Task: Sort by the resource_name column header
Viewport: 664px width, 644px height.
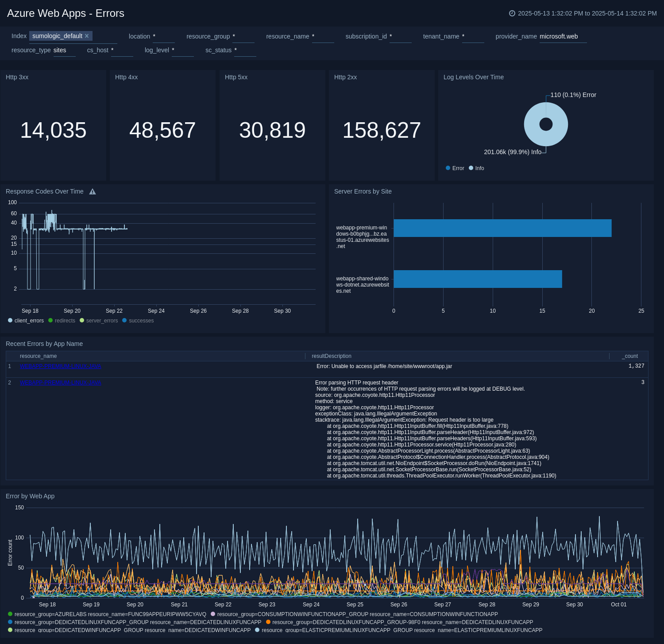Action: coord(39,356)
